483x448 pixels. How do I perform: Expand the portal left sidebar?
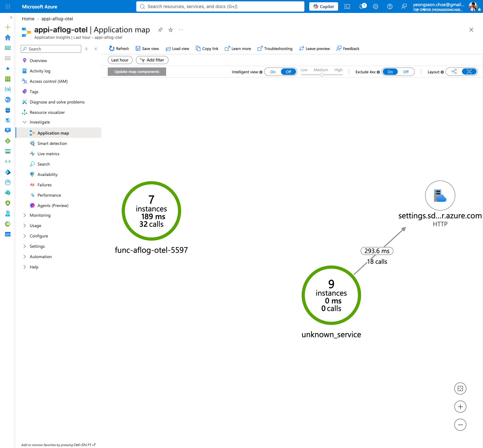[x=11, y=17]
